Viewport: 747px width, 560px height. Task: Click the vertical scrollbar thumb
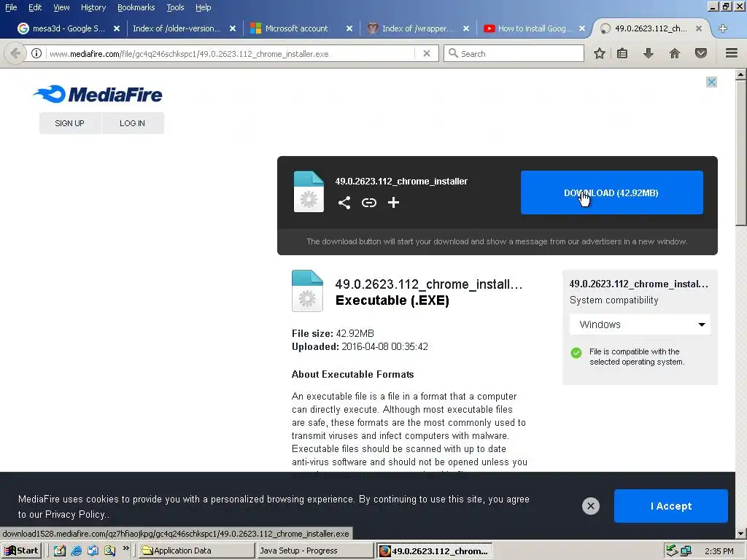tap(741, 152)
